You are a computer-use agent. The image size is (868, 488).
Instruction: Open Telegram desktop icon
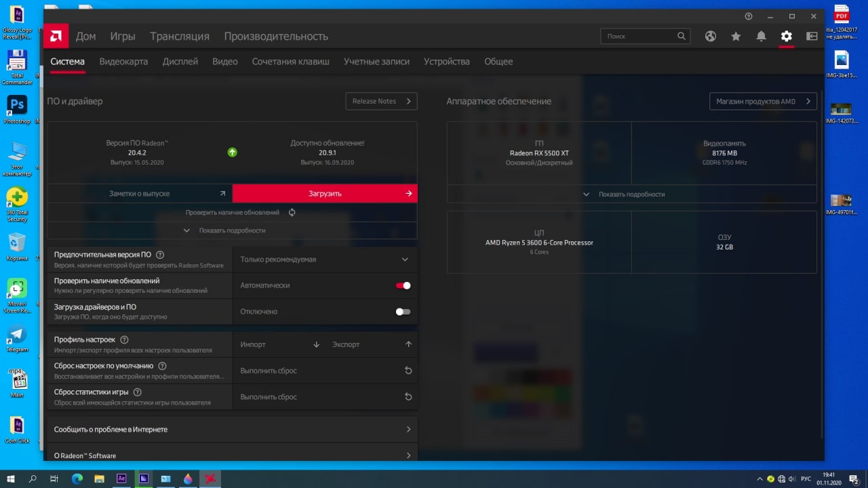click(x=17, y=338)
